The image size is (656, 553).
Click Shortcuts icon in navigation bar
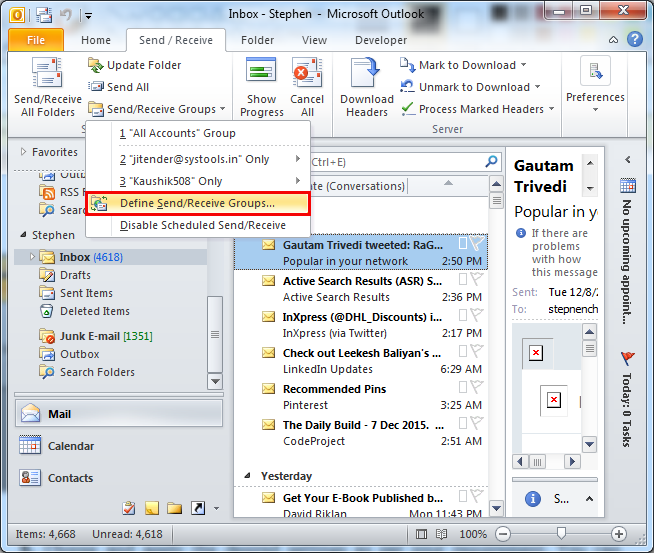(x=198, y=508)
